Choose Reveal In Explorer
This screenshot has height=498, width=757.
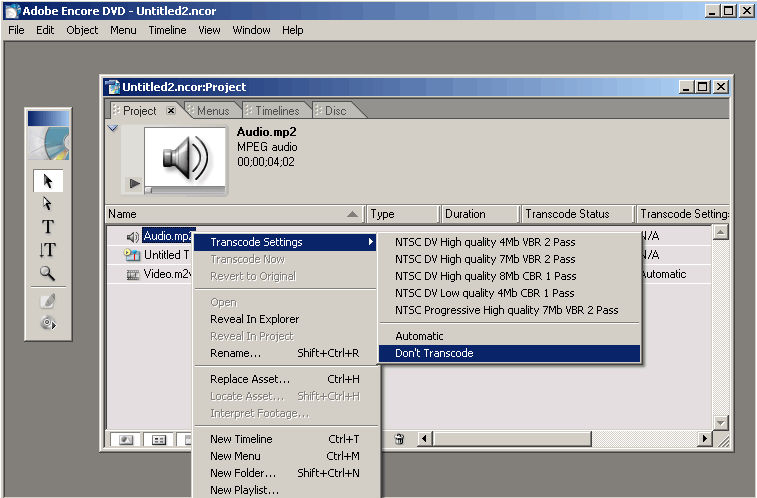pyautogui.click(x=285, y=319)
